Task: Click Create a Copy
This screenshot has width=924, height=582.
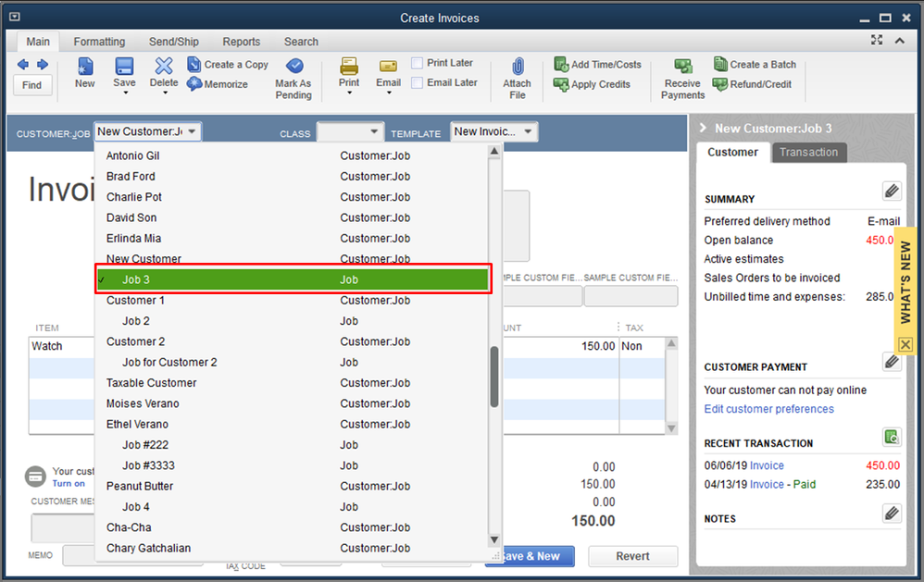Action: click(x=228, y=64)
